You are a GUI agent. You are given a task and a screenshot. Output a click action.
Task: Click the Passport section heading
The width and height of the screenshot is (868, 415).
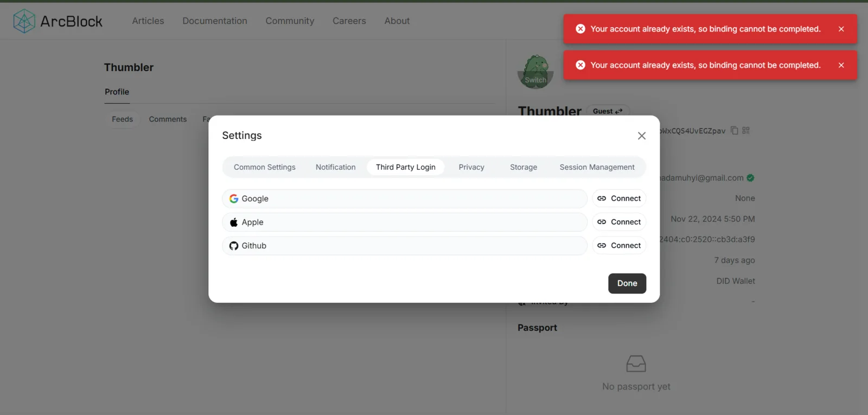[x=537, y=328]
